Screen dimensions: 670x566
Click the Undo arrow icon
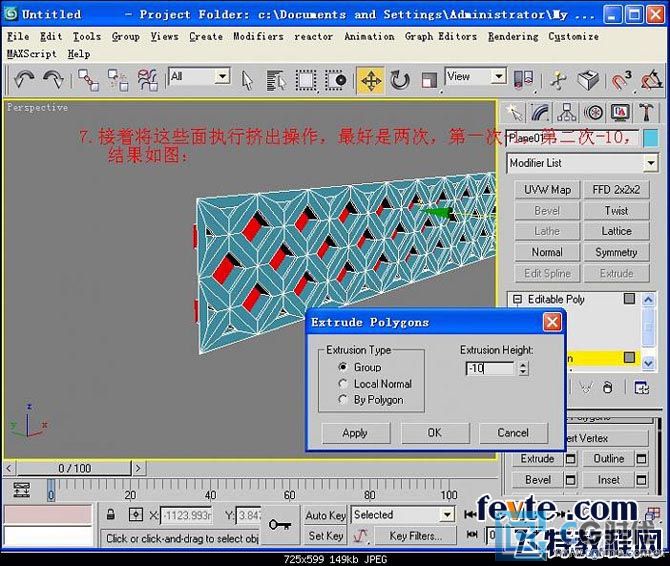[24, 79]
